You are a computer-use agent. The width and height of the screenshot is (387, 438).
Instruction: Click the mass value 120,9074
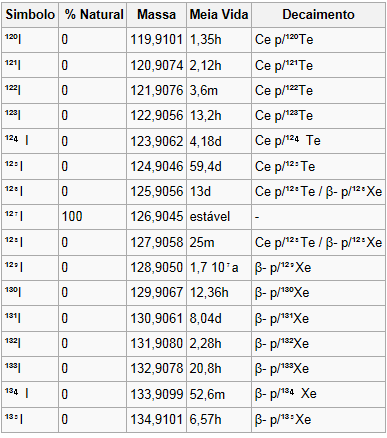tap(157, 65)
